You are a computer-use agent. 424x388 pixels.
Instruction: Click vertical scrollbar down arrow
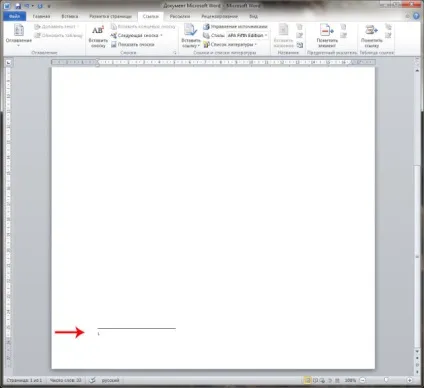(x=417, y=351)
